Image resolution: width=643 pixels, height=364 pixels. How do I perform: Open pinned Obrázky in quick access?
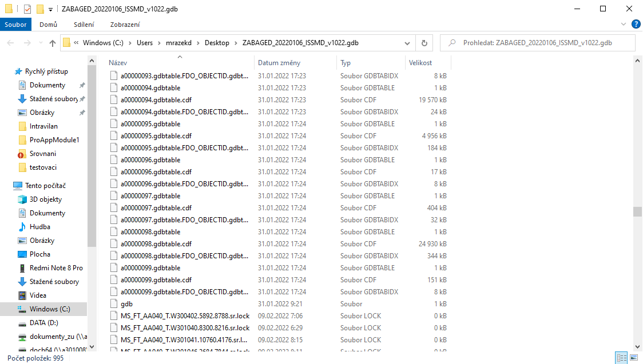coord(42,113)
